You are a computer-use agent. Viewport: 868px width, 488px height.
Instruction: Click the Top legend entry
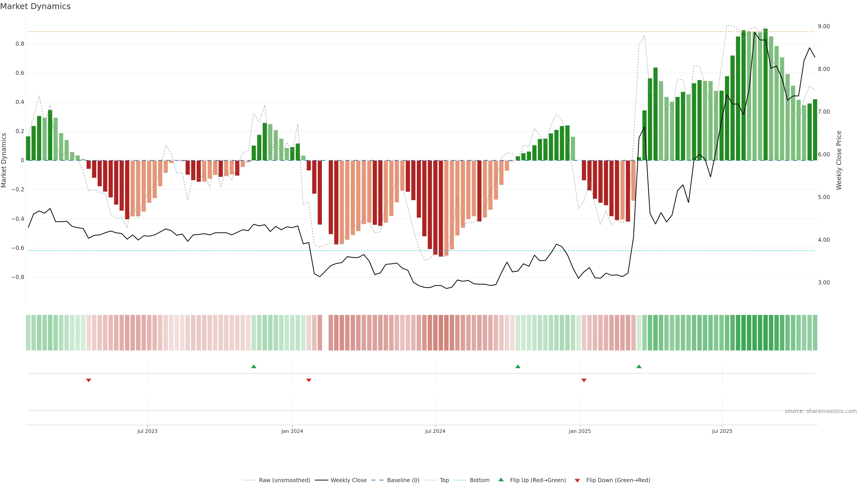click(444, 480)
